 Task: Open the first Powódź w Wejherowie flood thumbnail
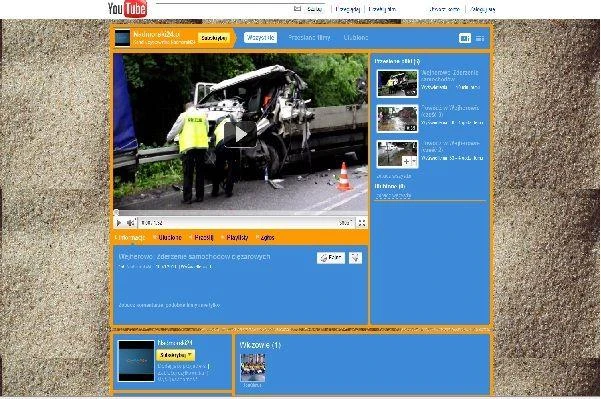pyautogui.click(x=397, y=119)
